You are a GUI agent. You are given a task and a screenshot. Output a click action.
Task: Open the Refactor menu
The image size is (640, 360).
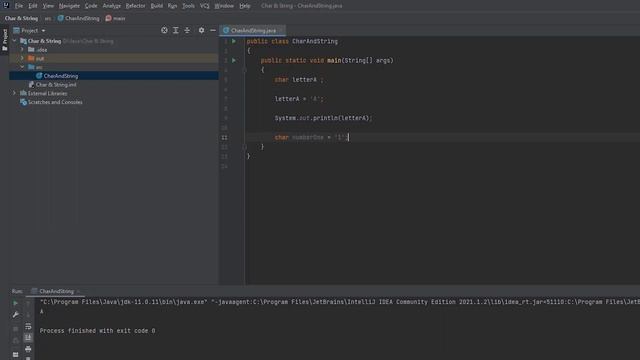[x=135, y=6]
